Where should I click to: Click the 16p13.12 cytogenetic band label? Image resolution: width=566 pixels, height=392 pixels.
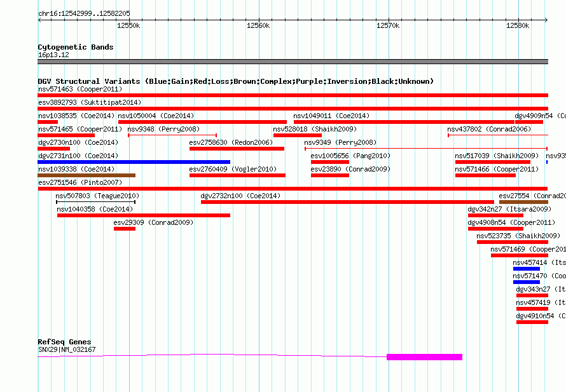click(x=53, y=55)
